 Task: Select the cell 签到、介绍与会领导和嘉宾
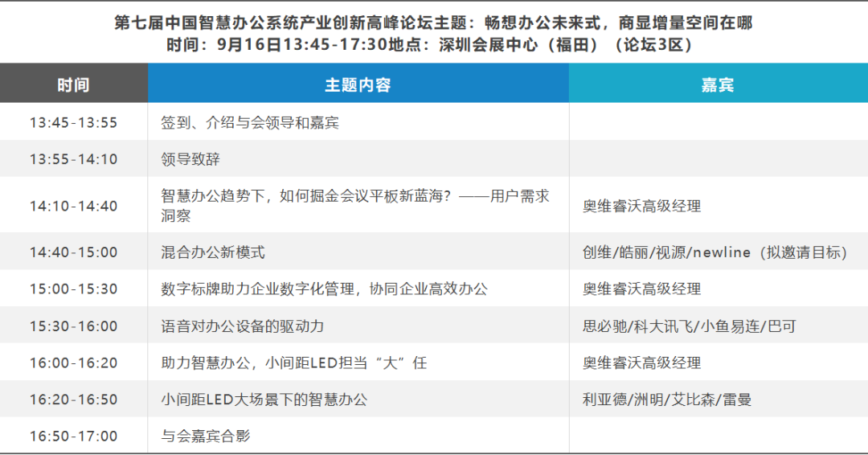358,121
